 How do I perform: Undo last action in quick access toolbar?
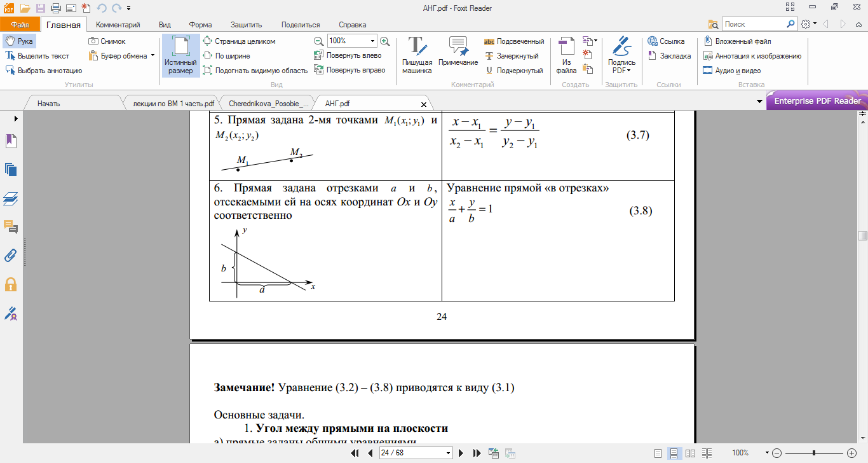tap(102, 8)
